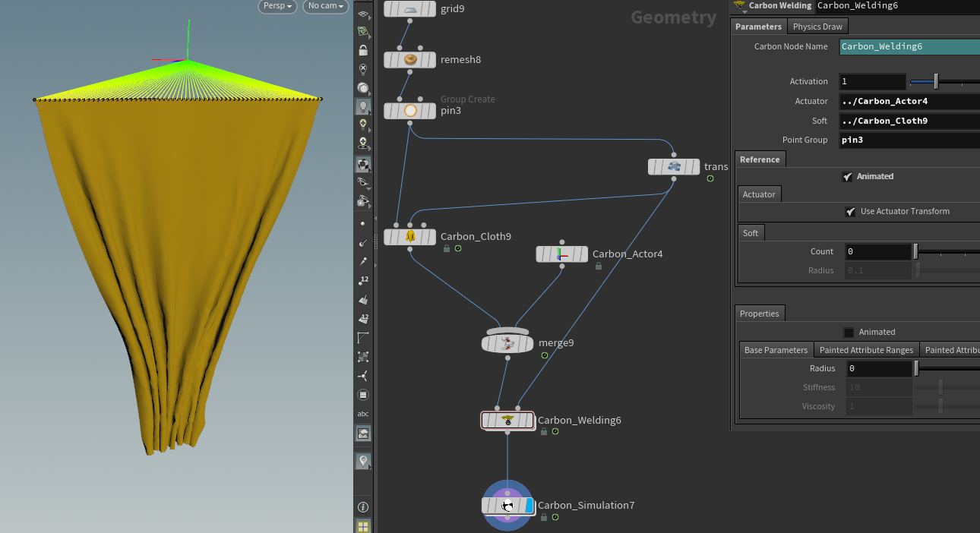Screen dimensions: 980x533
Task: Open the Painted Attribute Ranges tab
Action: pos(866,350)
